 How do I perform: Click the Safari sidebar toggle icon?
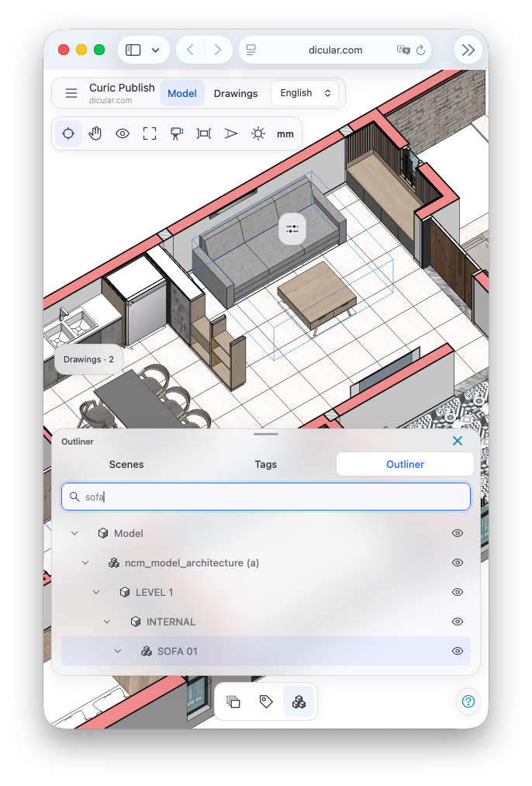[x=133, y=50]
